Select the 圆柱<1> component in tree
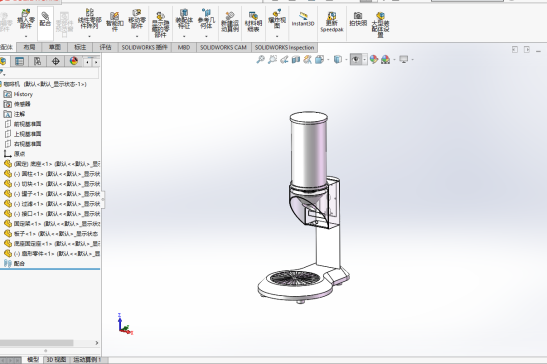Screen dimensions: 547x364 [52, 174]
